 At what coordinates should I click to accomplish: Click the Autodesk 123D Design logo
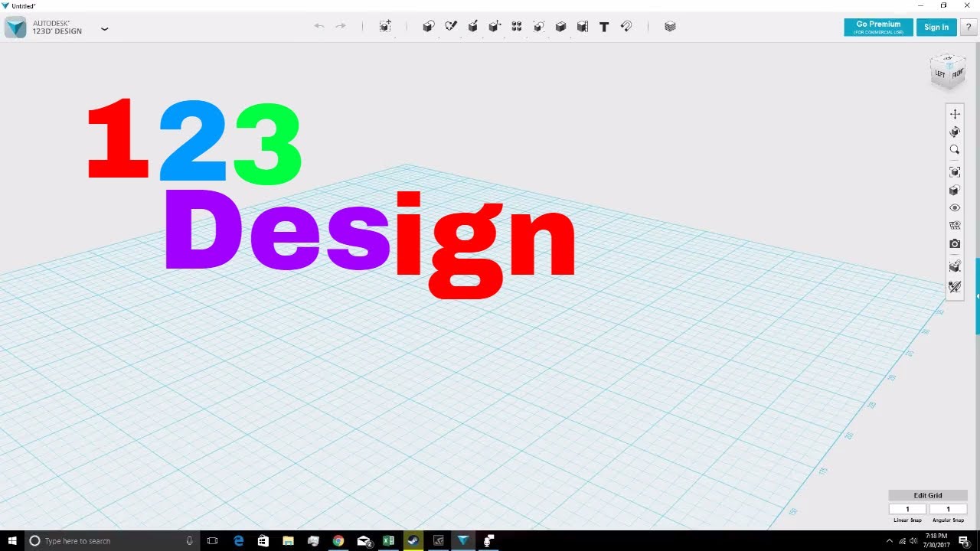15,28
